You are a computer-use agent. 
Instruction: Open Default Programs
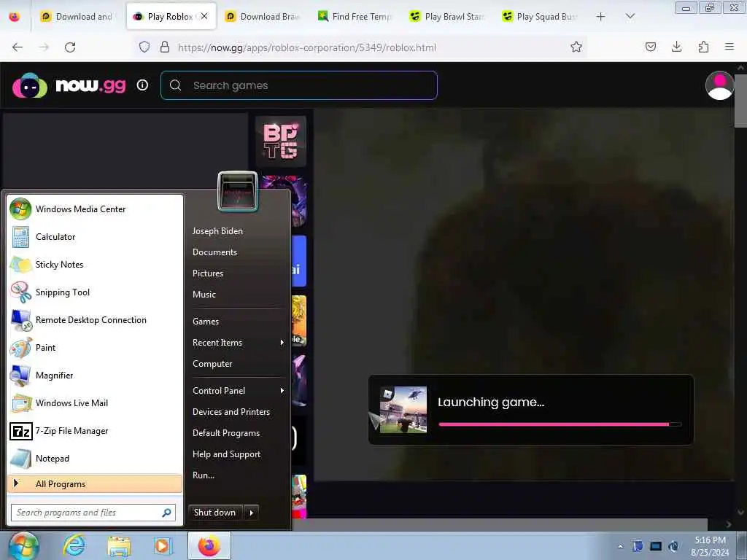pyautogui.click(x=226, y=433)
